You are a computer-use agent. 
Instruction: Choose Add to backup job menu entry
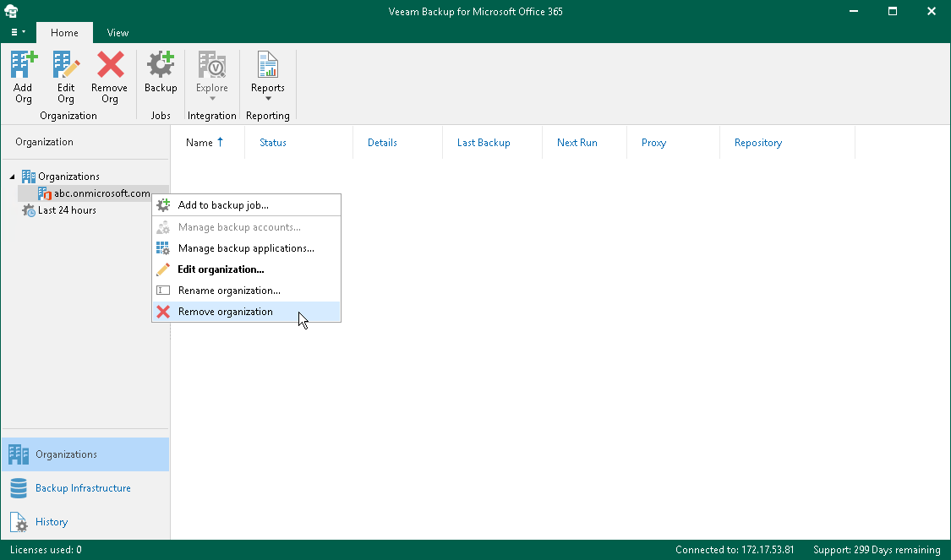point(246,205)
